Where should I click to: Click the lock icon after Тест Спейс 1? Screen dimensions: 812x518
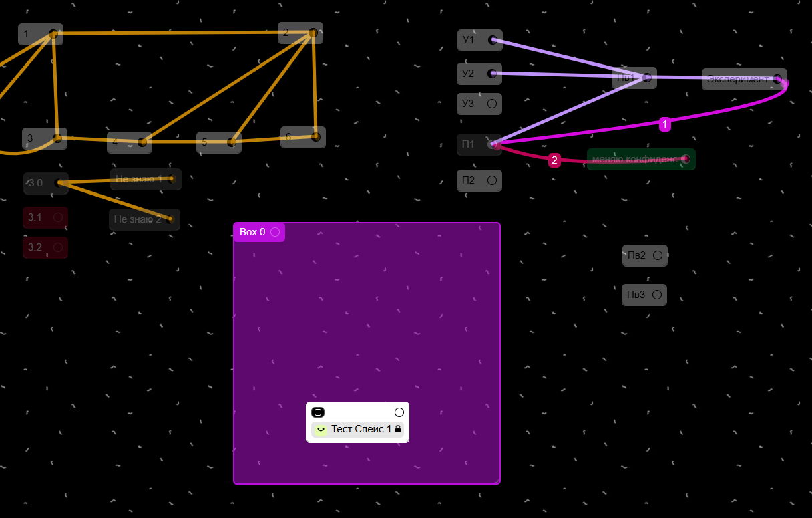click(398, 429)
